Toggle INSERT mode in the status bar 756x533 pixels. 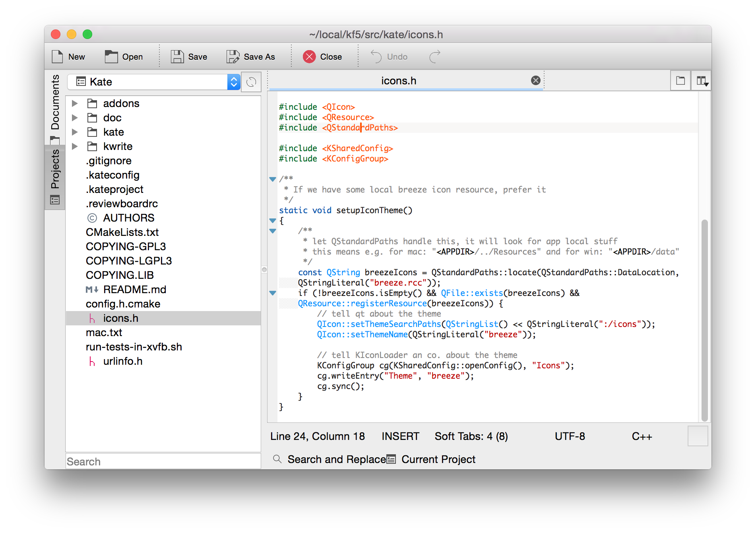tap(400, 436)
